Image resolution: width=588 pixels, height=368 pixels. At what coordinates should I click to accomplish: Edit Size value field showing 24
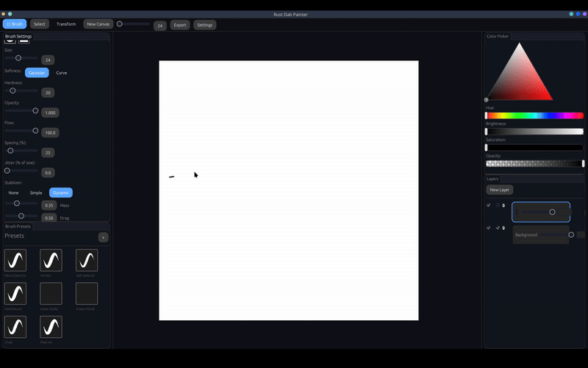(48, 60)
